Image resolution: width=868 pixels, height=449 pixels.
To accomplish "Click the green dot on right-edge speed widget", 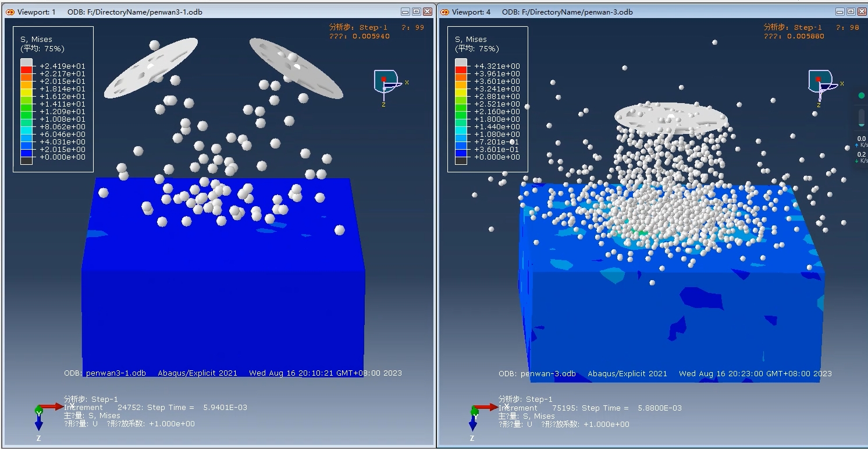I will 862,96.
